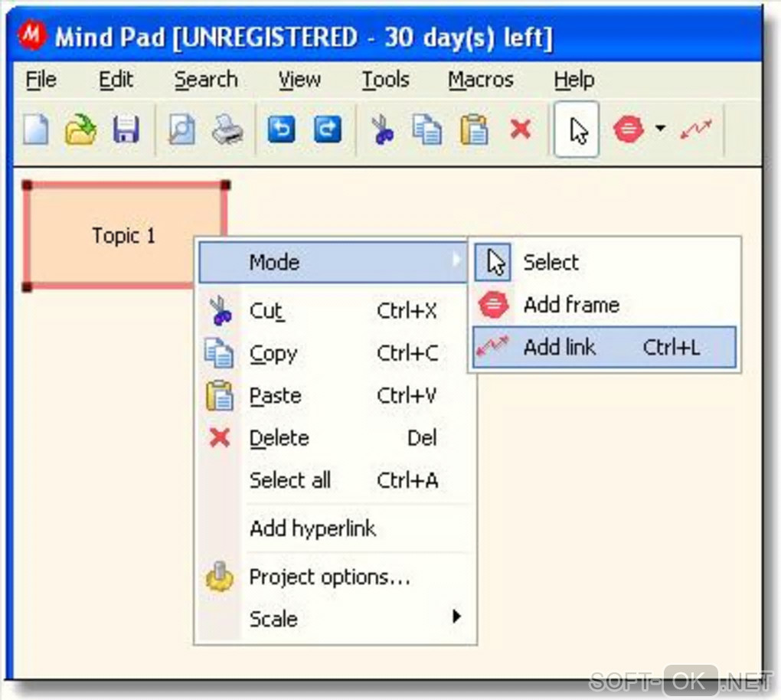Click the toolbar Copy icon
The image size is (781, 700).
pos(426,129)
